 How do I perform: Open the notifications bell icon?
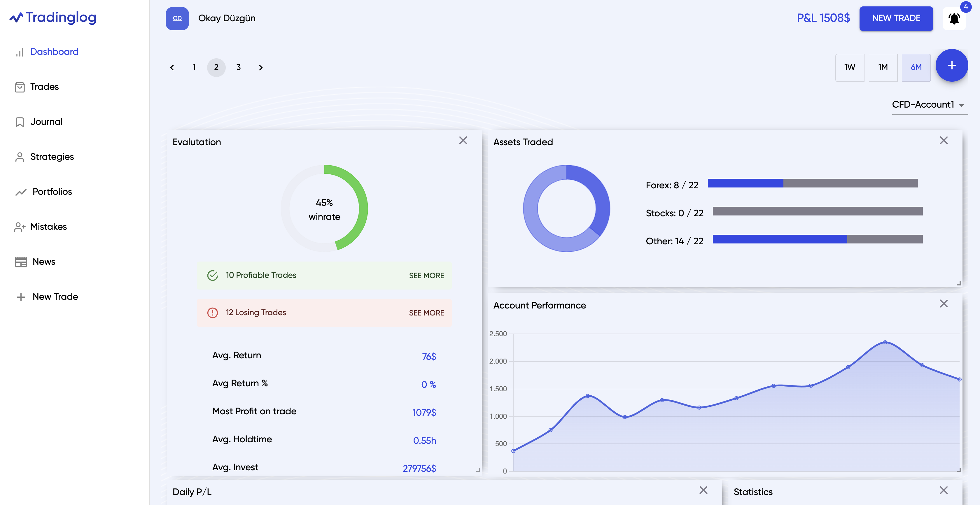click(x=954, y=18)
